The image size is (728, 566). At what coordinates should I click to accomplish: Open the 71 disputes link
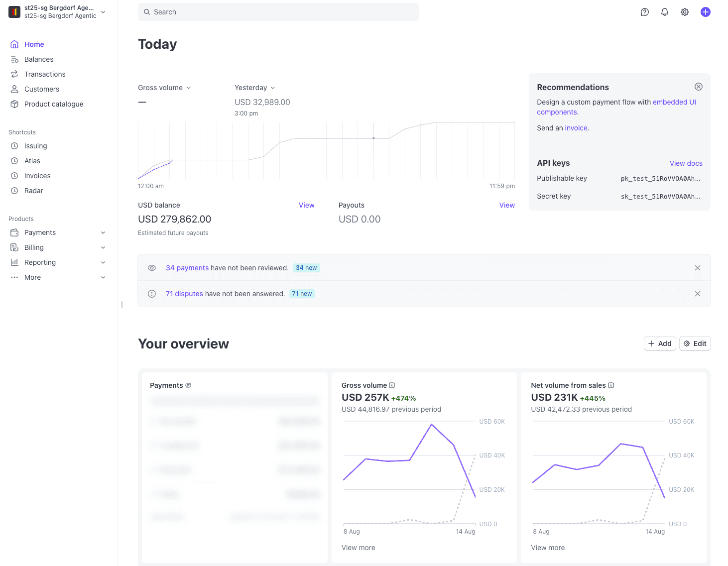coord(184,294)
